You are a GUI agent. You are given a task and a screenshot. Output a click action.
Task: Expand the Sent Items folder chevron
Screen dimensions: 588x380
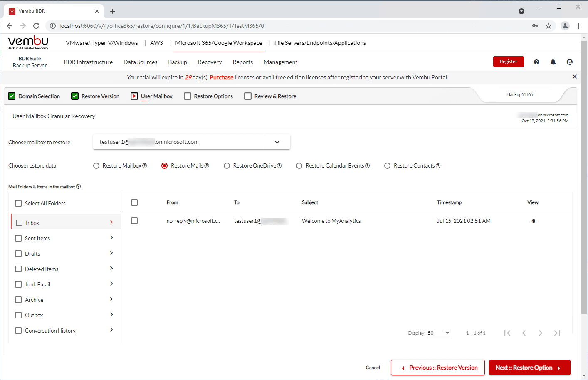pyautogui.click(x=111, y=237)
